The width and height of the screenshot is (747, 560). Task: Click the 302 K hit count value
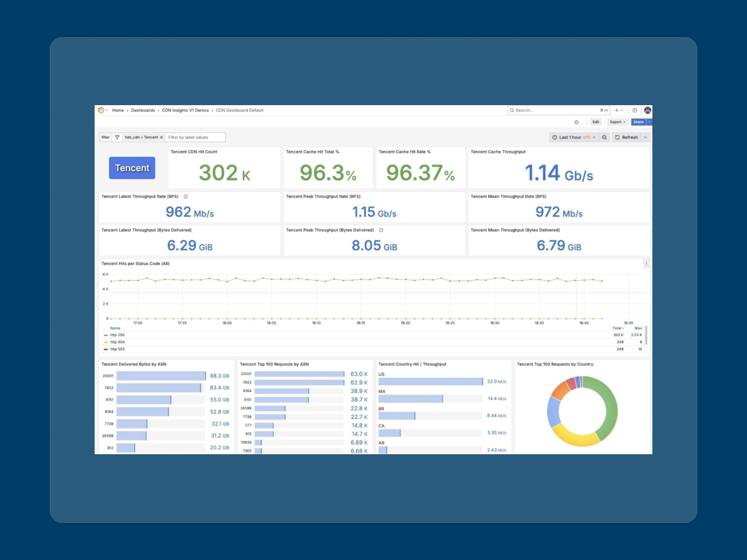point(225,173)
